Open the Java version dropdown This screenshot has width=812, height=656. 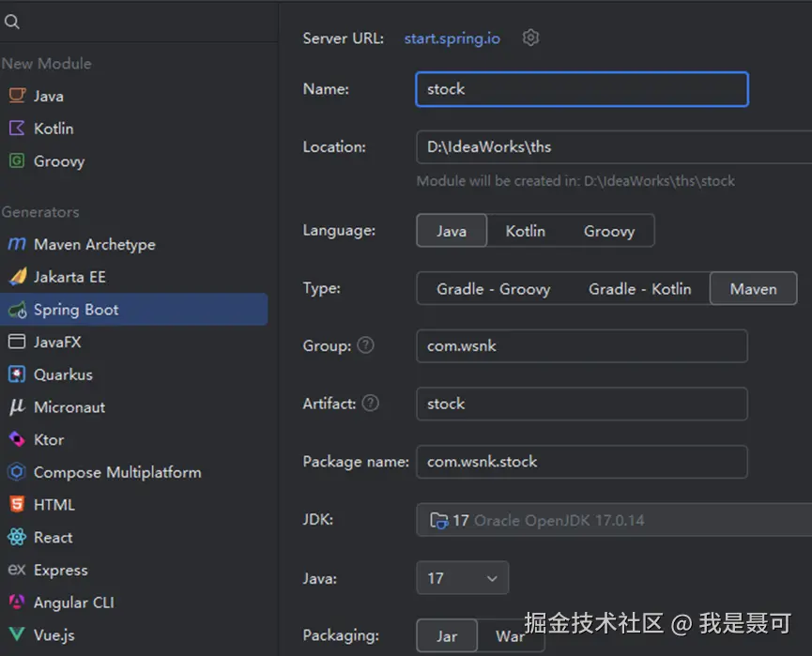[463, 578]
